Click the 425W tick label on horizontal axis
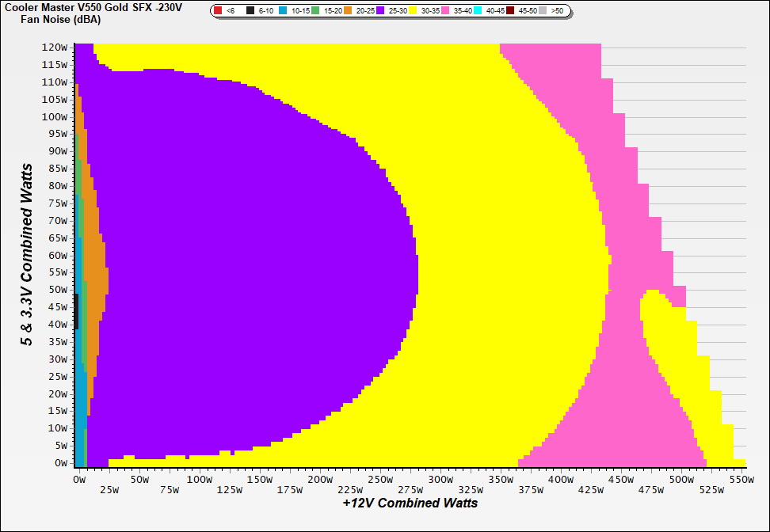The image size is (770, 532). [591, 490]
